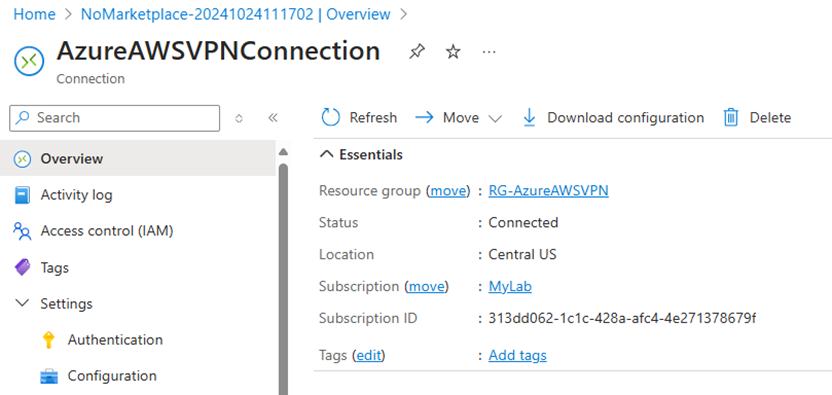Expand the Move dropdown arrow

[x=495, y=118]
